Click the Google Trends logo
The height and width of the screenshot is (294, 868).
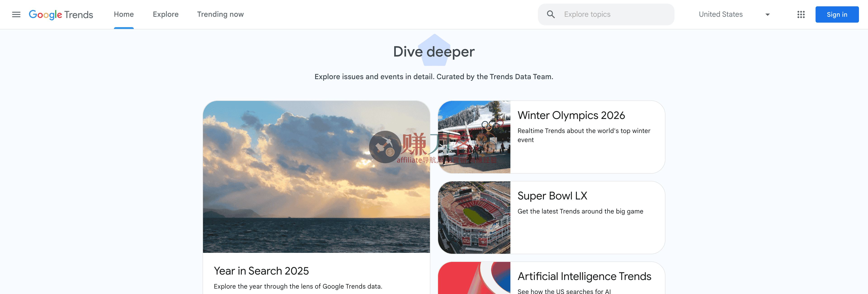tap(61, 14)
